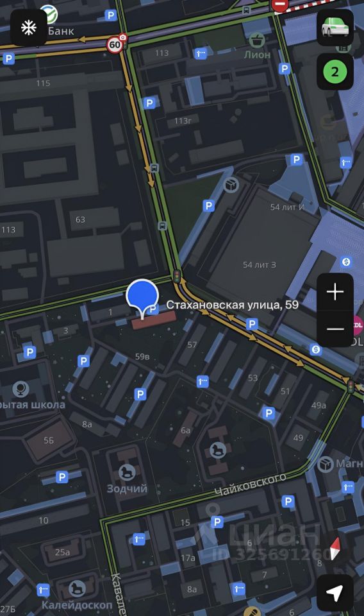Tap the parcel pickup box icon
364x616 pixels.
pos(231,185)
